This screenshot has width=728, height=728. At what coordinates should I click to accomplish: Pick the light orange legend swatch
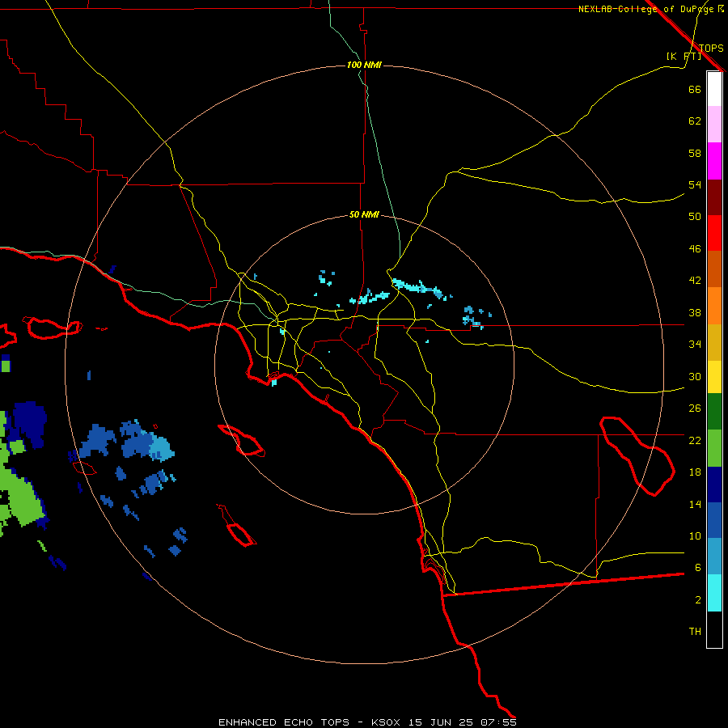point(714,306)
